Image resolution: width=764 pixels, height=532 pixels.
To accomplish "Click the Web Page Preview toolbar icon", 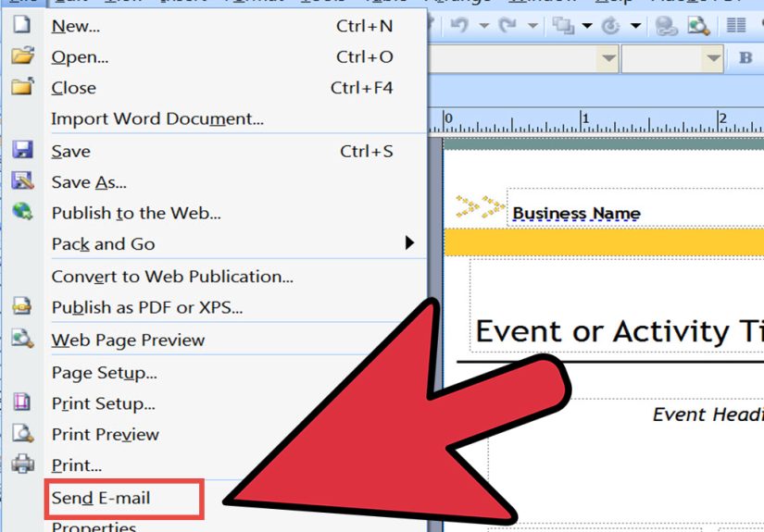I will [x=698, y=25].
